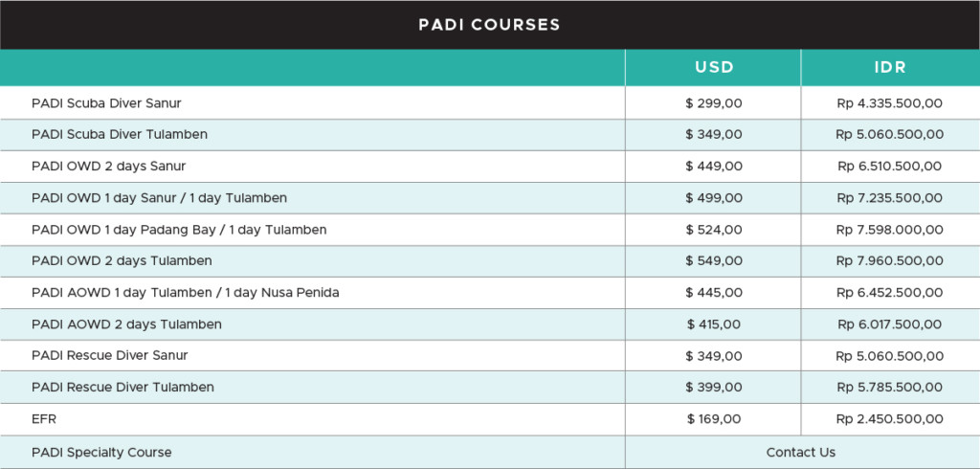Click the Contact Us link

tap(801, 452)
